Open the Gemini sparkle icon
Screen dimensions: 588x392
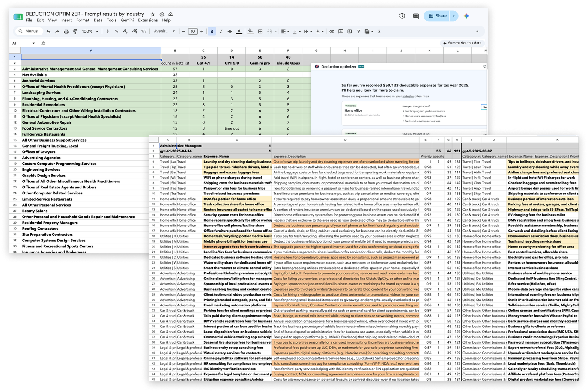466,16
